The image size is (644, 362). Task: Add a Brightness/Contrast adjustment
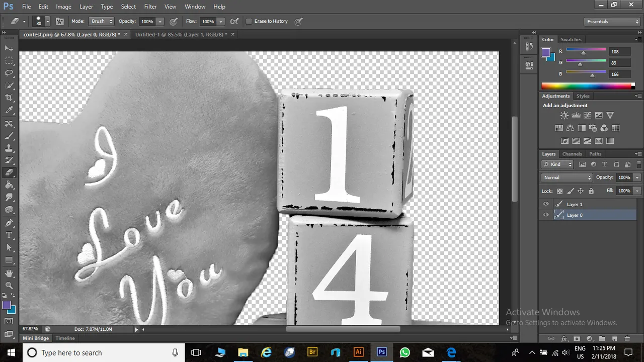coord(565,116)
